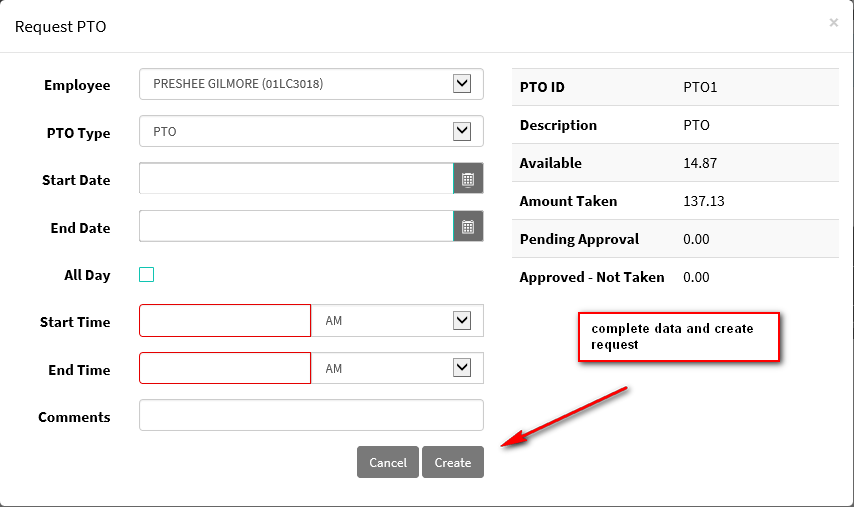Screen dimensions: 854x507
Task: Select the PTO ID row value PTO1
Action: click(700, 87)
